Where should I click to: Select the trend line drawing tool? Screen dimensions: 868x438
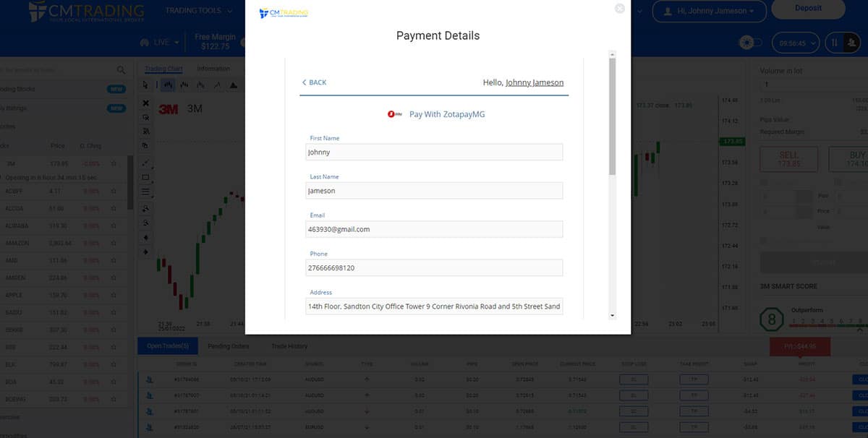point(146,162)
